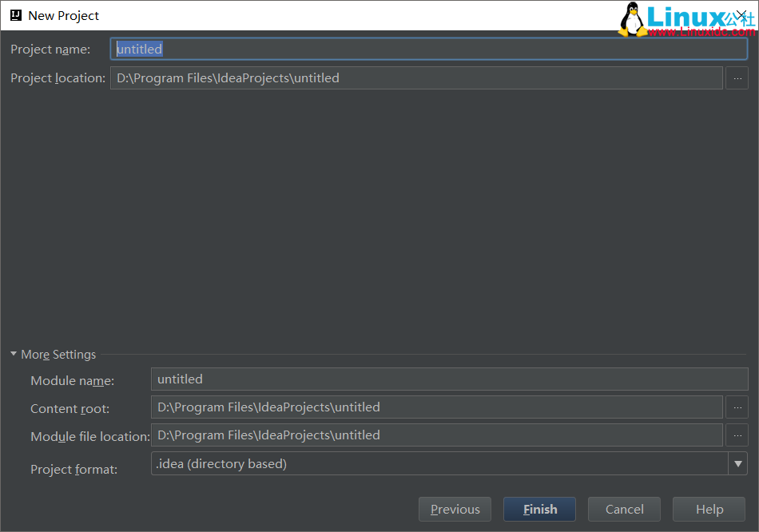Cancel the new project wizard

click(624, 510)
